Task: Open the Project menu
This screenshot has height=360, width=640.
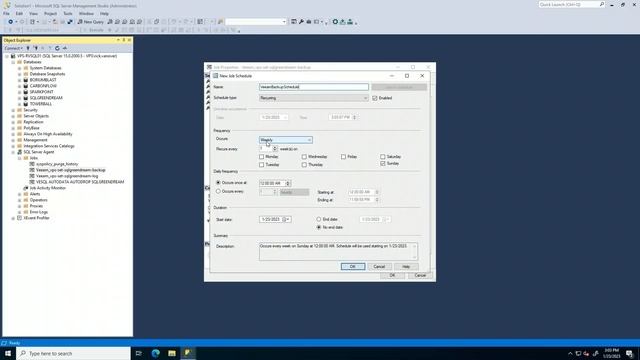Action: (x=51, y=13)
